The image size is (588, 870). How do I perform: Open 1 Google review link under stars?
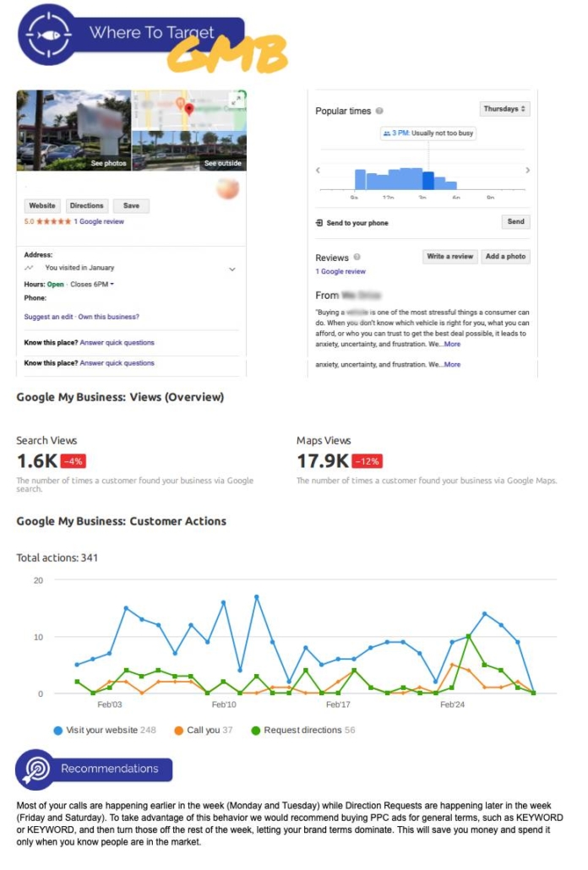pyautogui.click(x=99, y=221)
